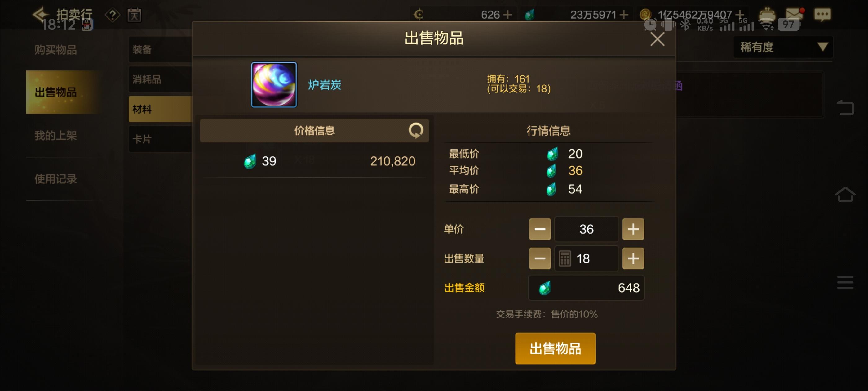Viewport: 868px width, 391px height.
Task: Open the calculator for sale quantity
Action: tap(565, 258)
